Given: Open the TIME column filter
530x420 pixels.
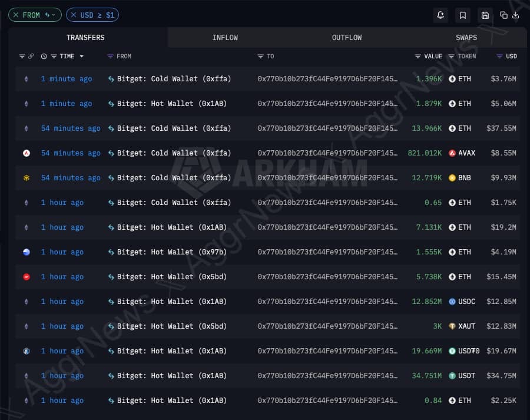Looking at the screenshot, I should (x=54, y=57).
